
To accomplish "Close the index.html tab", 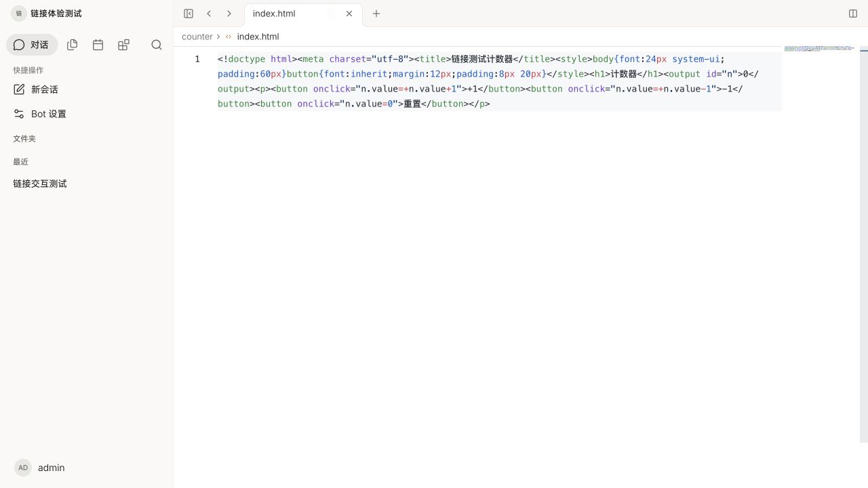I will (x=349, y=14).
